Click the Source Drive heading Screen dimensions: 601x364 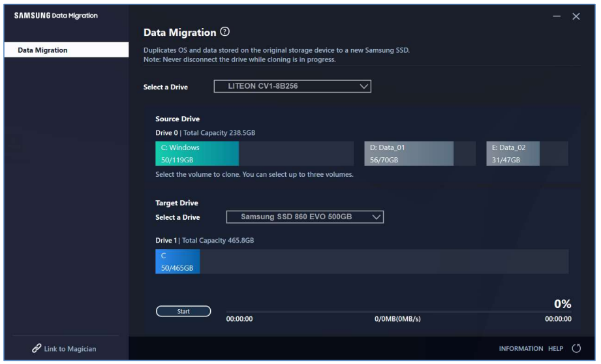[177, 119]
